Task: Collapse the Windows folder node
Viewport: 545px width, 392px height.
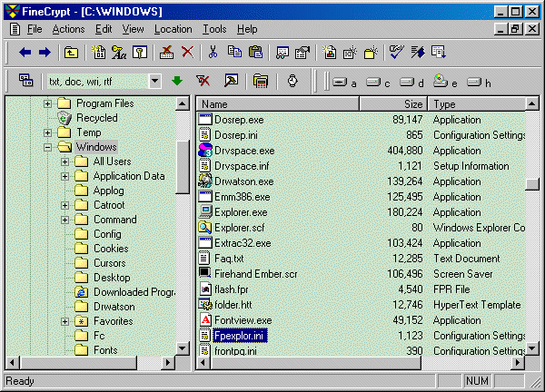Action: 47,147
